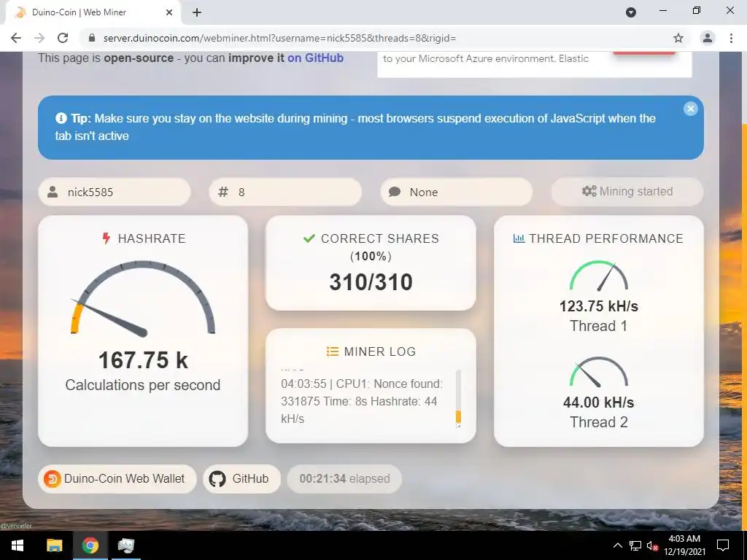Click the network tray icon
747x560 pixels.
(x=635, y=545)
